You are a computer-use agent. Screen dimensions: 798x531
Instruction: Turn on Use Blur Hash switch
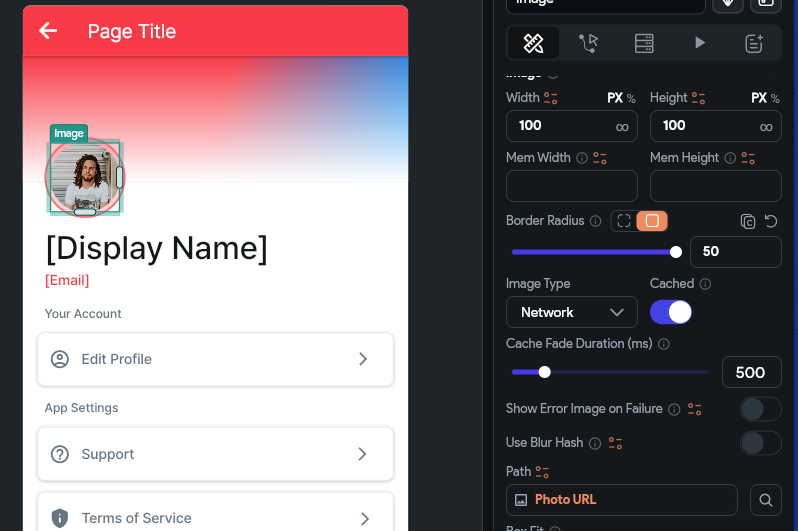click(x=760, y=443)
